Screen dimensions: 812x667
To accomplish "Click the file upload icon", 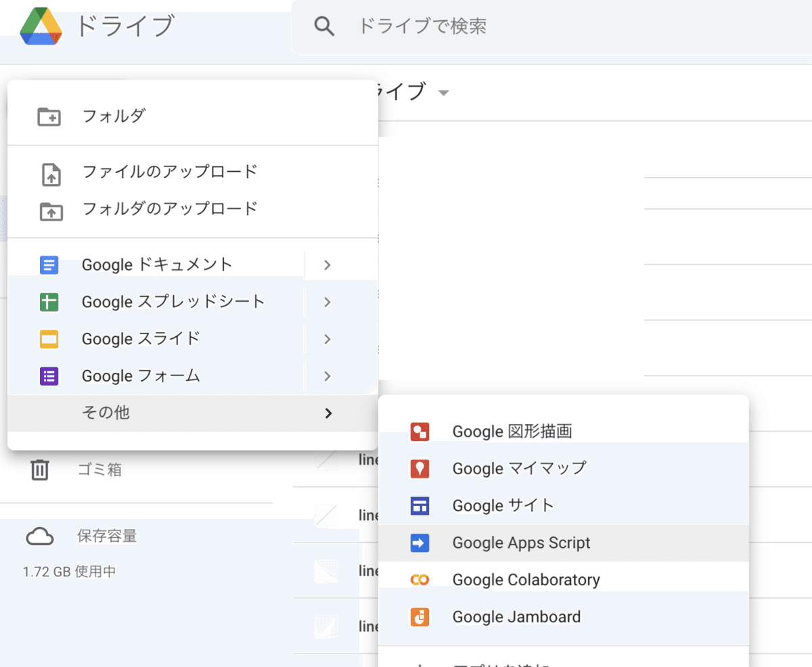I will [x=51, y=175].
